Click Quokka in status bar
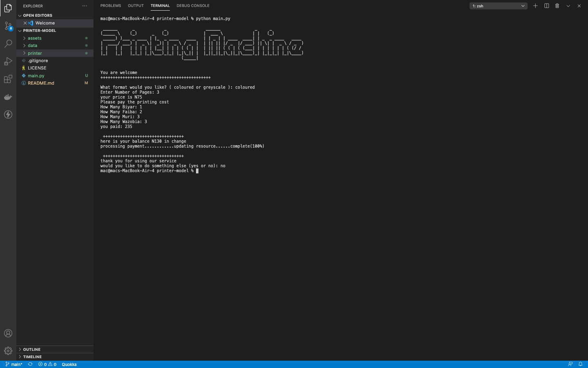 (69, 364)
